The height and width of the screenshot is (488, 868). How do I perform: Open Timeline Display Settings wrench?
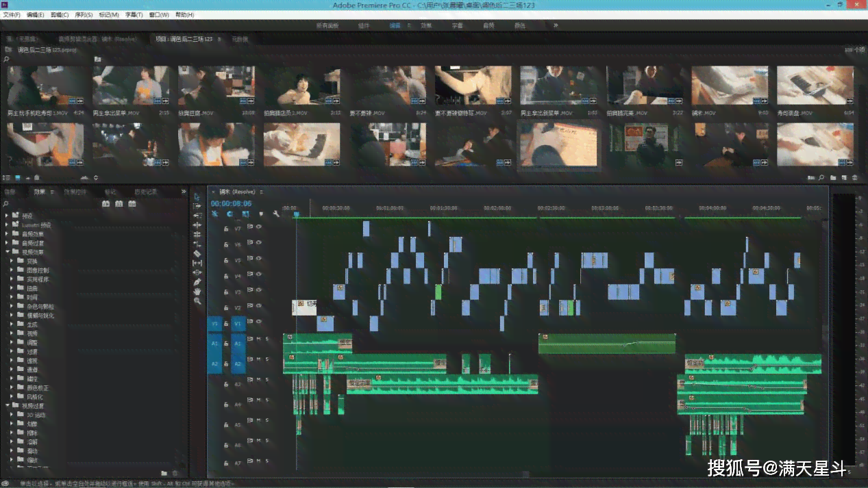point(276,214)
